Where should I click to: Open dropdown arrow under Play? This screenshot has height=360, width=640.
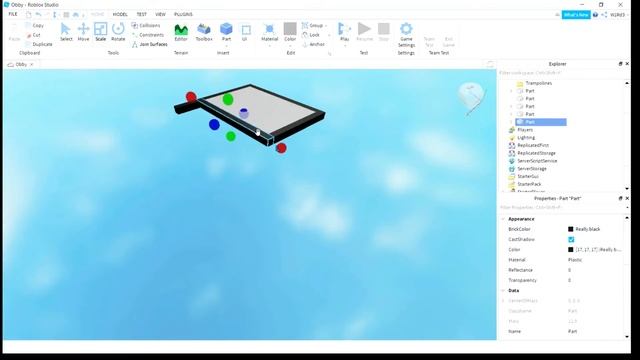point(344,45)
